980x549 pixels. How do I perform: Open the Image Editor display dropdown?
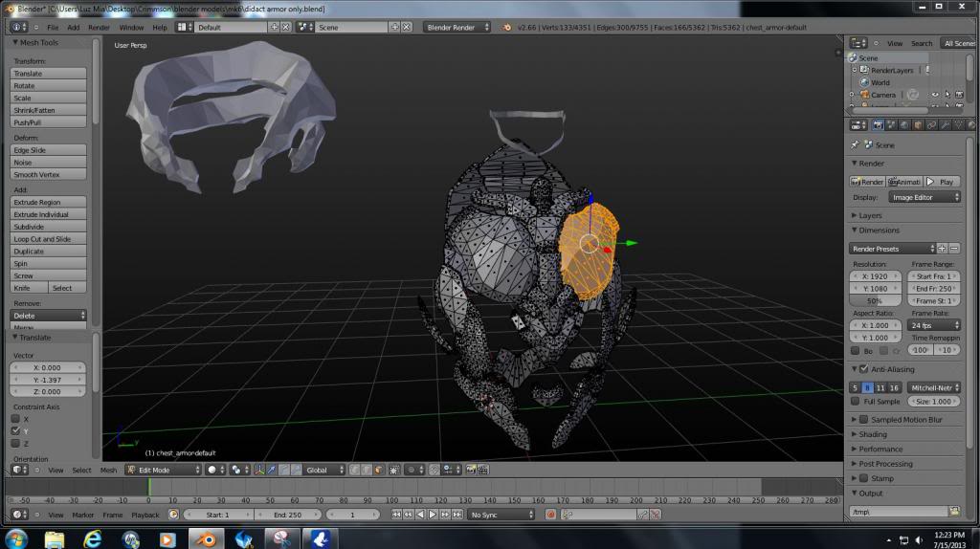click(924, 197)
